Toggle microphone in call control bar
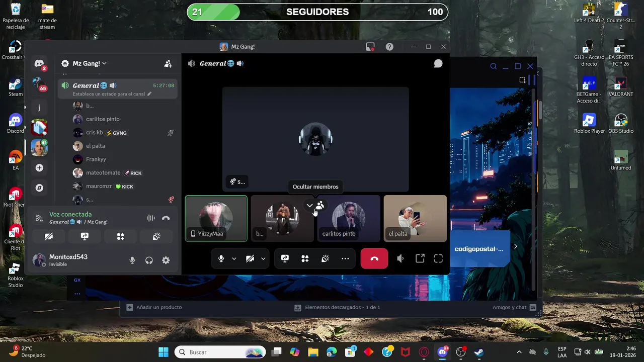Viewport: 644px width, 362px height. (x=221, y=258)
